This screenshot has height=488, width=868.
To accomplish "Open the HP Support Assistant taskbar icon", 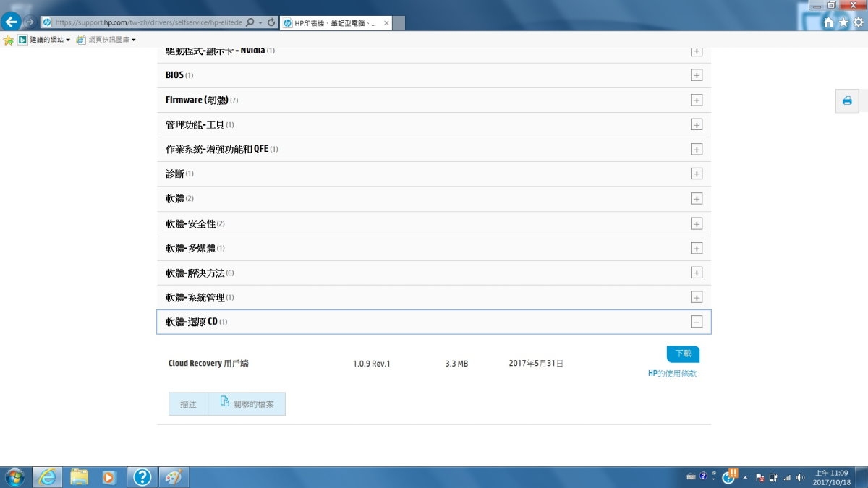I will pyautogui.click(x=142, y=477).
